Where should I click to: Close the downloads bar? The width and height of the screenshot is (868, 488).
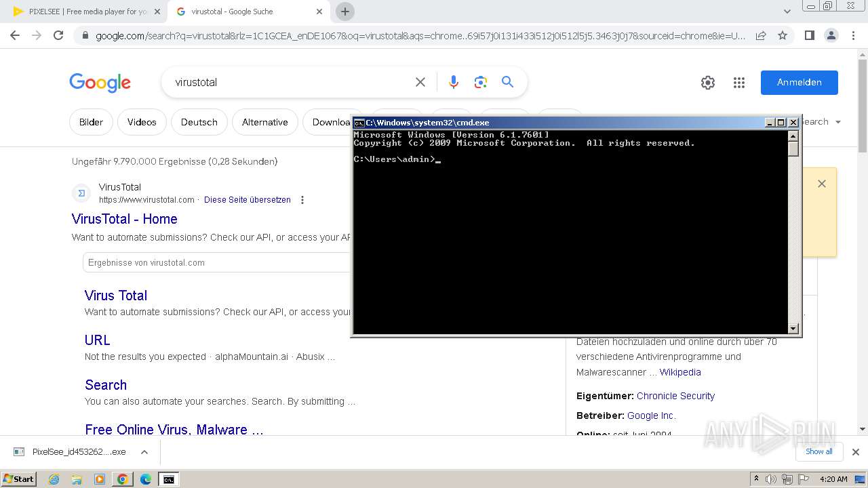click(856, 452)
